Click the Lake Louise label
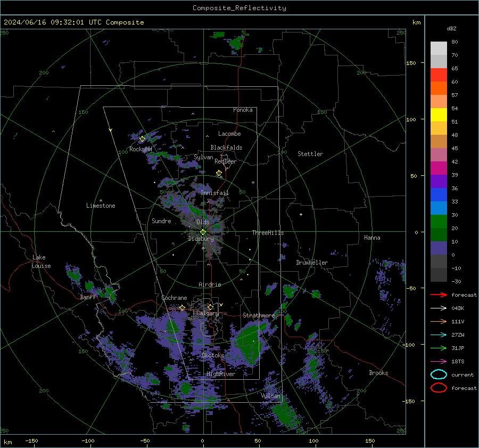Viewport: 479px width, 448px height. click(x=41, y=262)
